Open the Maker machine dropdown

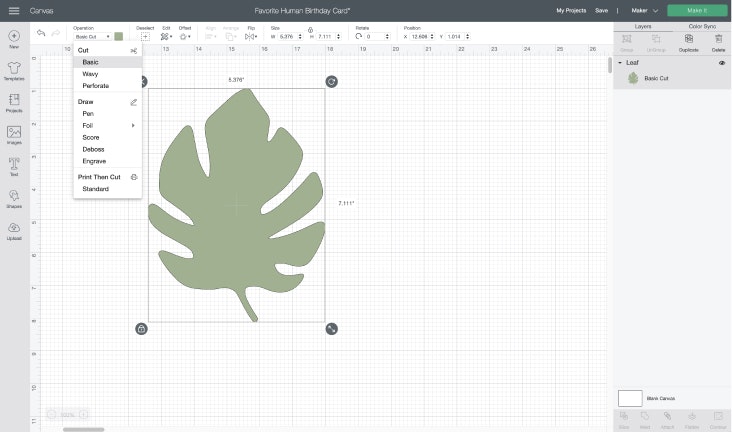pyautogui.click(x=644, y=10)
